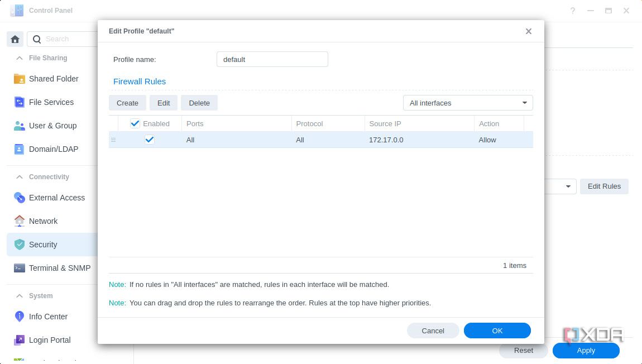
Task: Confirm the profile with OK
Action: [x=497, y=331]
